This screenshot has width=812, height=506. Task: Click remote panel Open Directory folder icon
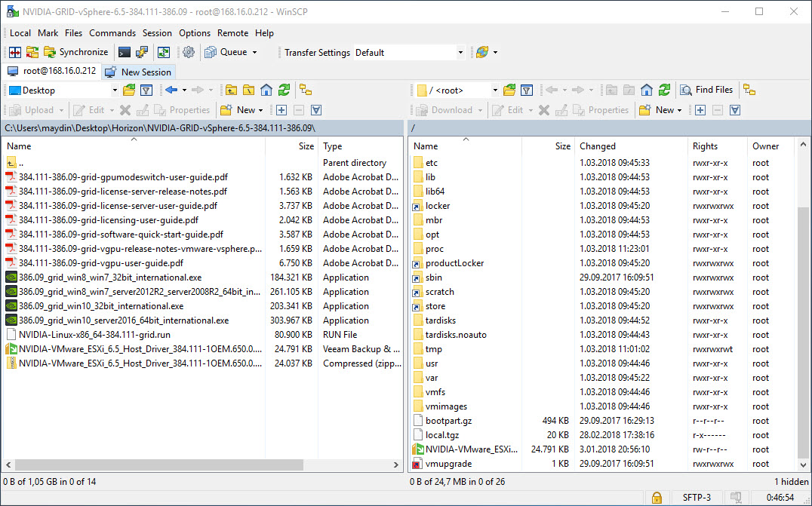click(509, 90)
